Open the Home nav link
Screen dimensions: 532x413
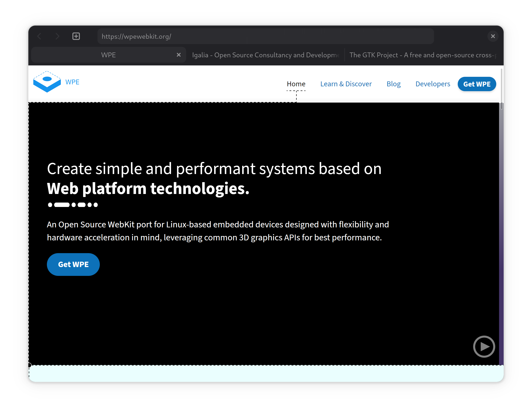(296, 84)
